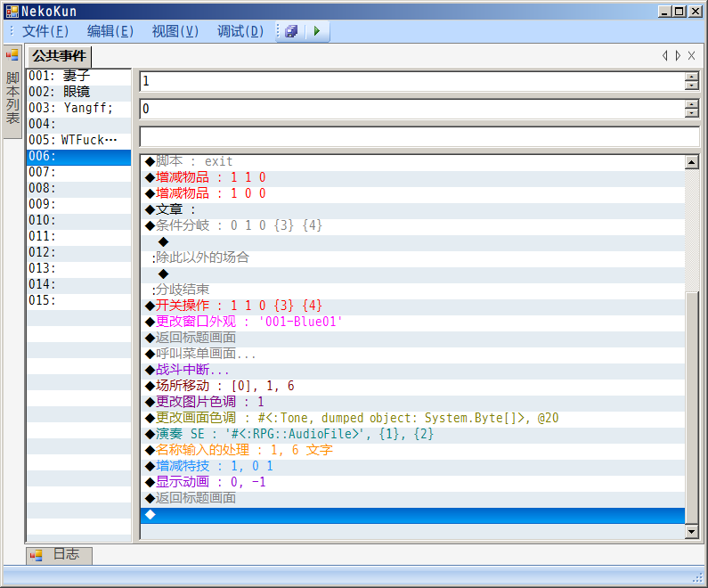Click the command list vertical scrollbar thumb

point(692,408)
